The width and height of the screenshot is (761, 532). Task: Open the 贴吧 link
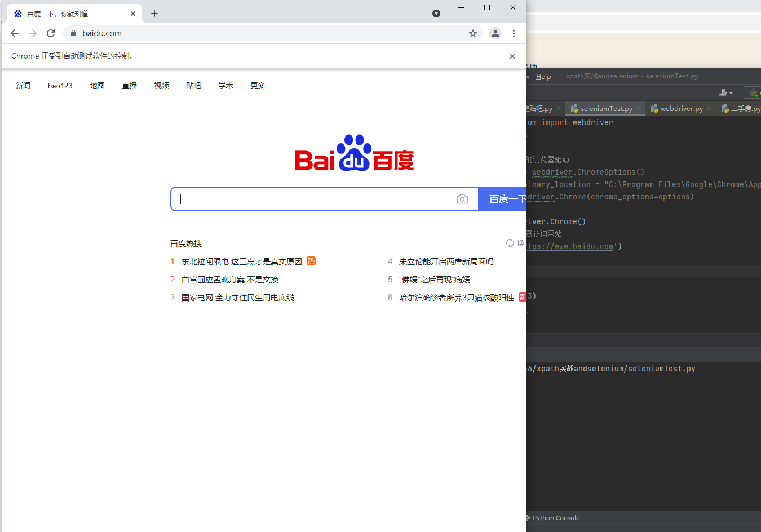click(x=194, y=86)
